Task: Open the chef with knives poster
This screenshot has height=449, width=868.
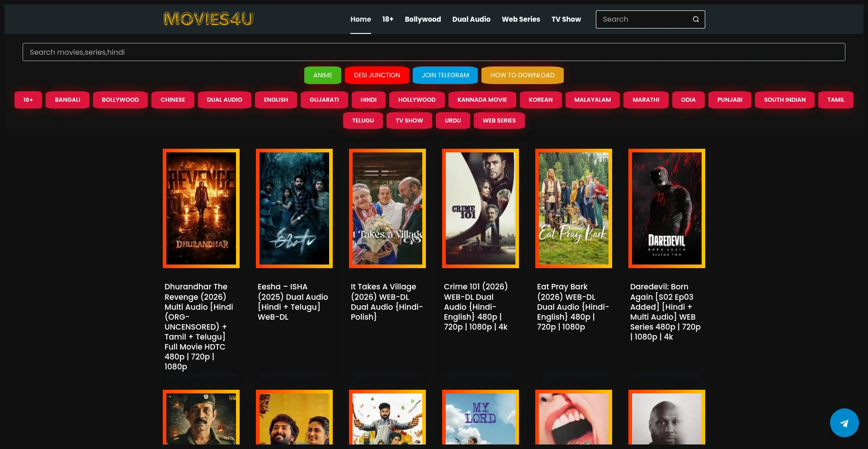Action: (387, 417)
